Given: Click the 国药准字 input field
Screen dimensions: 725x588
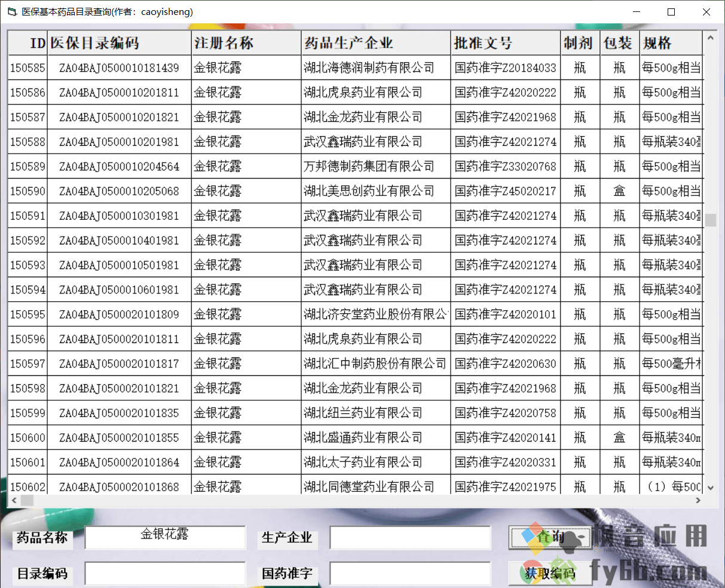Looking at the screenshot, I should tap(410, 574).
